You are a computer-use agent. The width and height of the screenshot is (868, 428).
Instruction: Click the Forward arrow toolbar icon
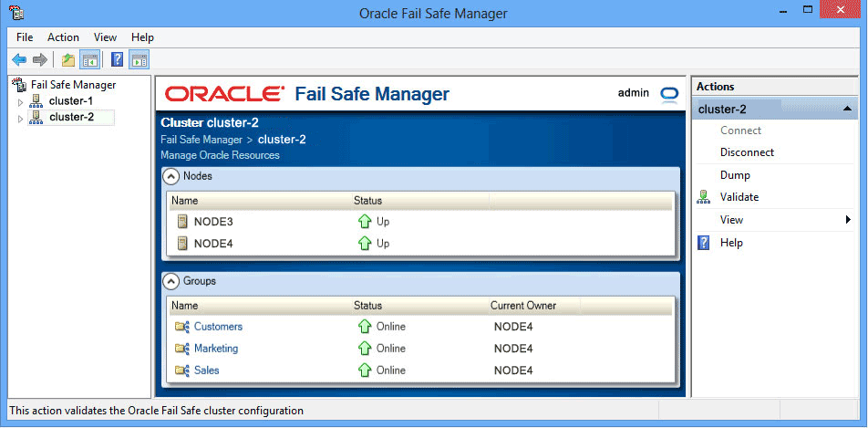pyautogui.click(x=40, y=60)
